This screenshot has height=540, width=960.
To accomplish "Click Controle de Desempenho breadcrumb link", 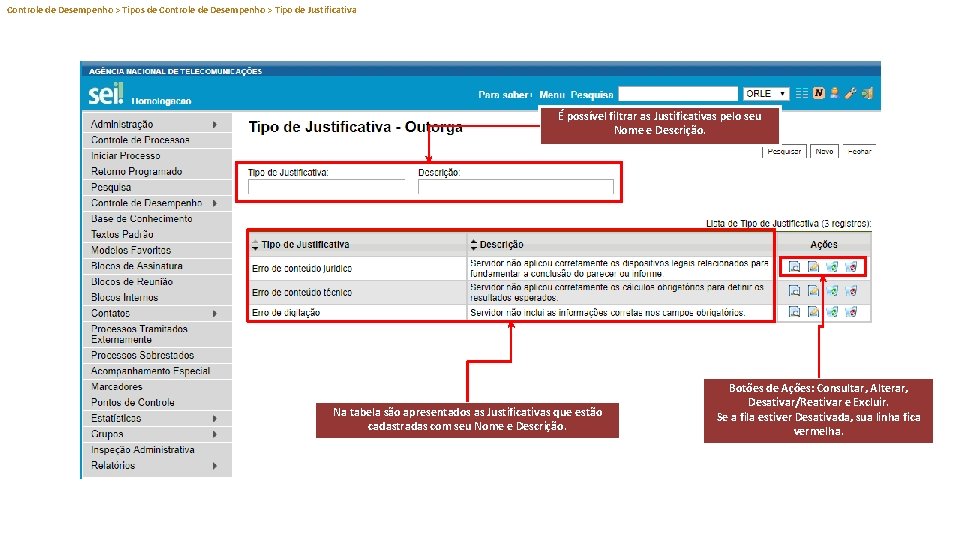I will [x=60, y=10].
